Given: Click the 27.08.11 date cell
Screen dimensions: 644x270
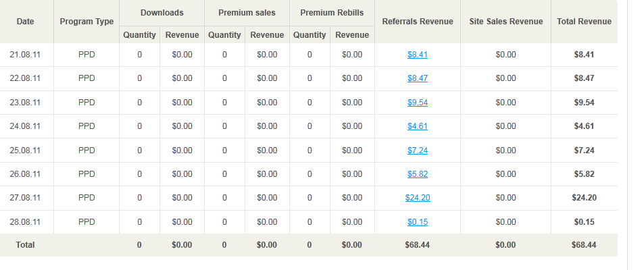Looking at the screenshot, I should point(26,198).
